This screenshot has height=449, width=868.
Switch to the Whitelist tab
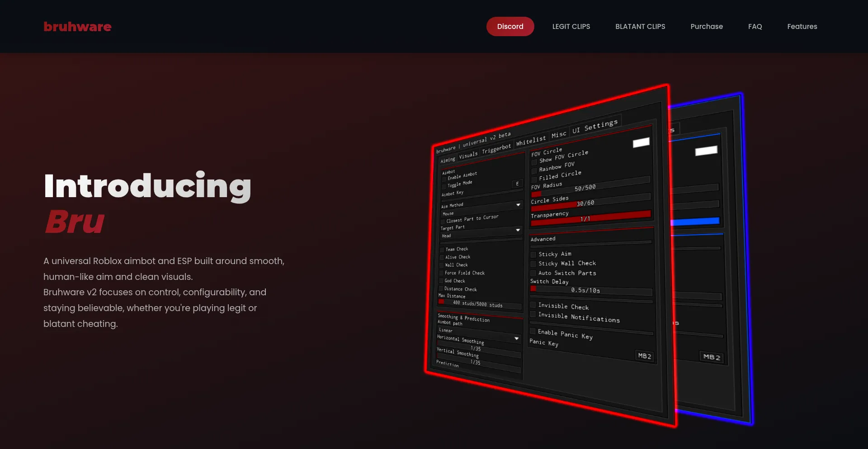[x=531, y=141]
